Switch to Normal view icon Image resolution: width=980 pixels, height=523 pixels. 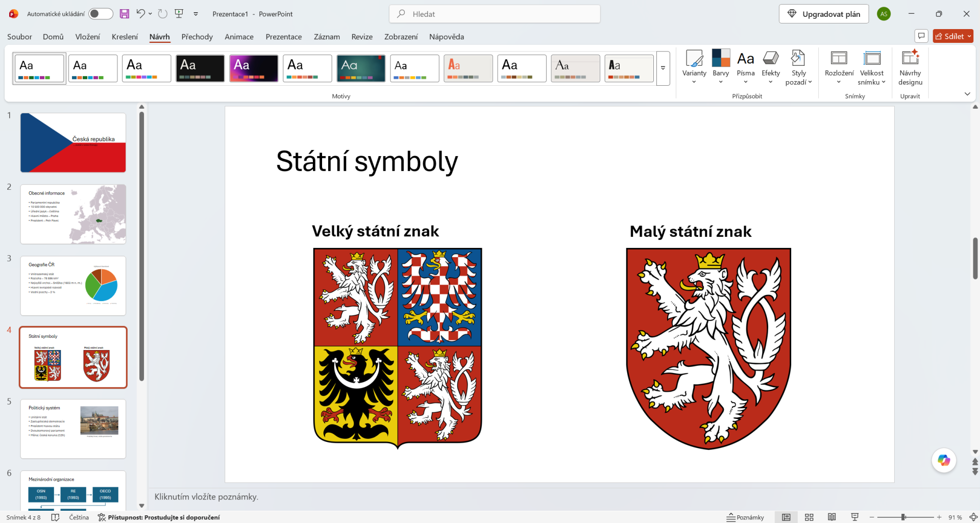786,517
